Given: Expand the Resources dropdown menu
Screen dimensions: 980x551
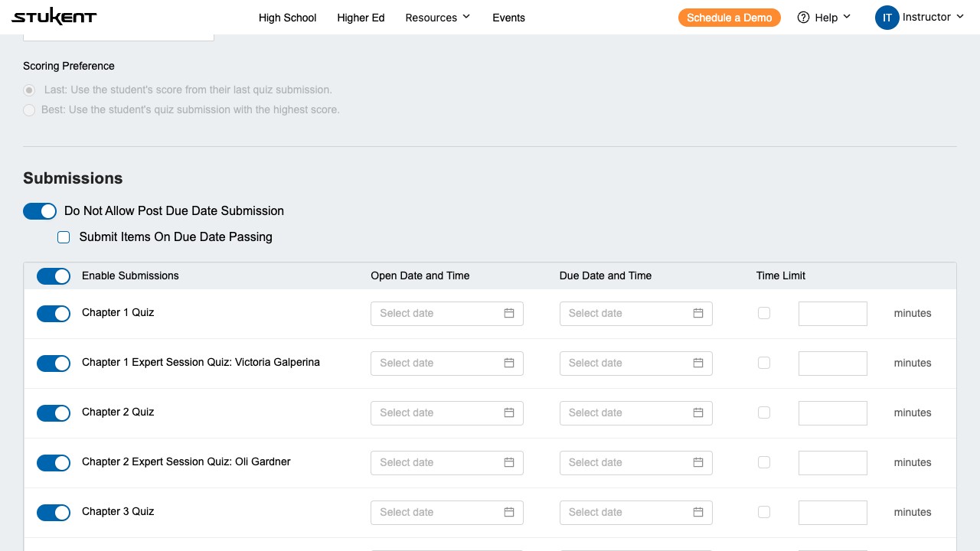Looking at the screenshot, I should pos(438,18).
